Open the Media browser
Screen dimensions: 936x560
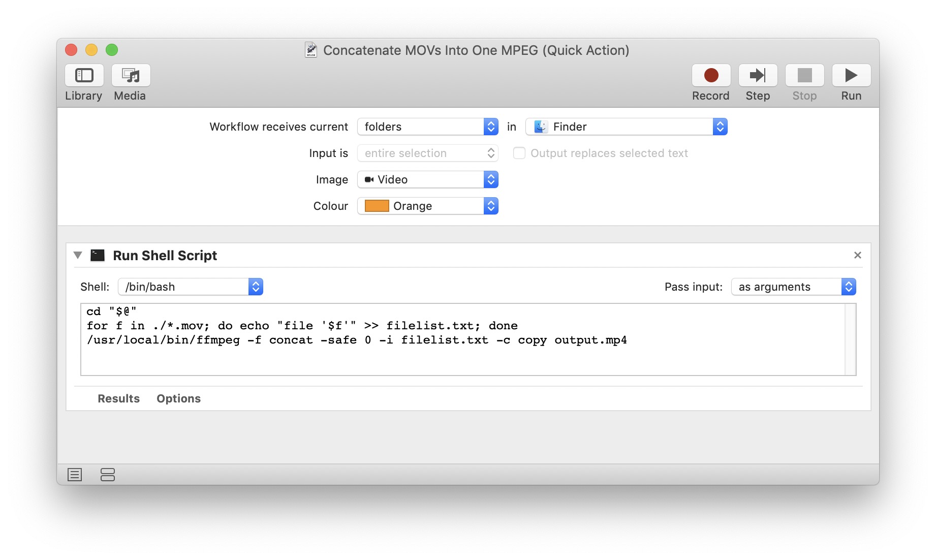tap(130, 75)
